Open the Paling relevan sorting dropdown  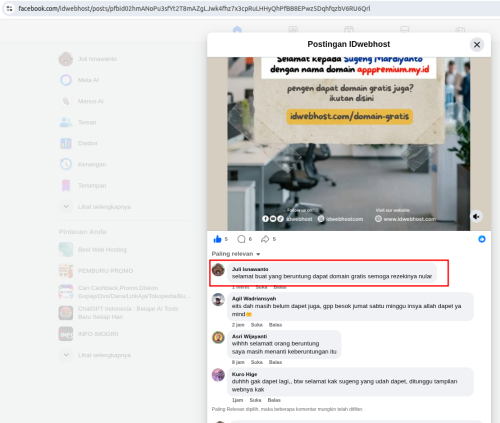coord(236,254)
